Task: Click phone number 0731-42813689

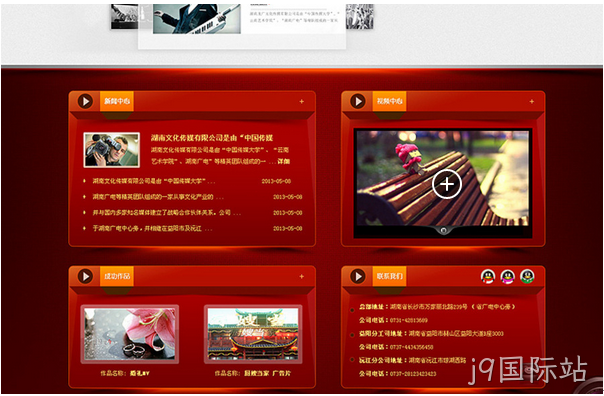Action: (x=409, y=320)
